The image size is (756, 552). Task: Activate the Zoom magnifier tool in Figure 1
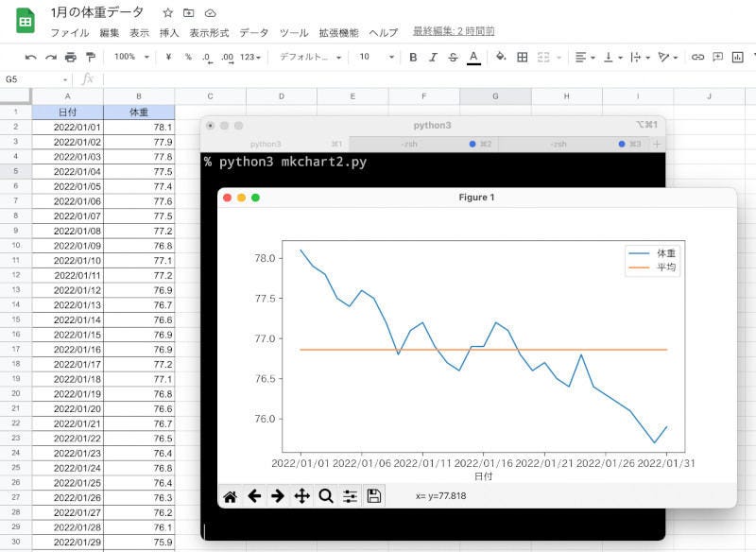coord(326,495)
